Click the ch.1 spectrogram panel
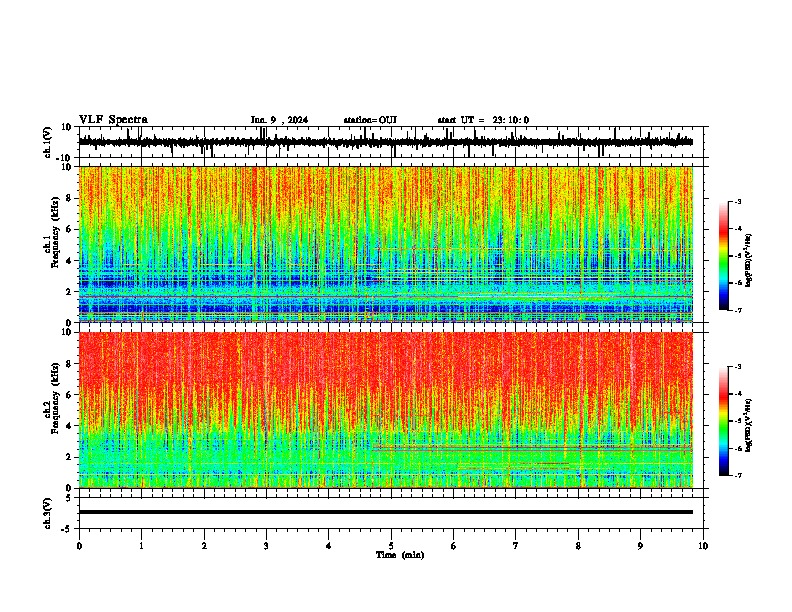792x612 pixels. (386, 244)
